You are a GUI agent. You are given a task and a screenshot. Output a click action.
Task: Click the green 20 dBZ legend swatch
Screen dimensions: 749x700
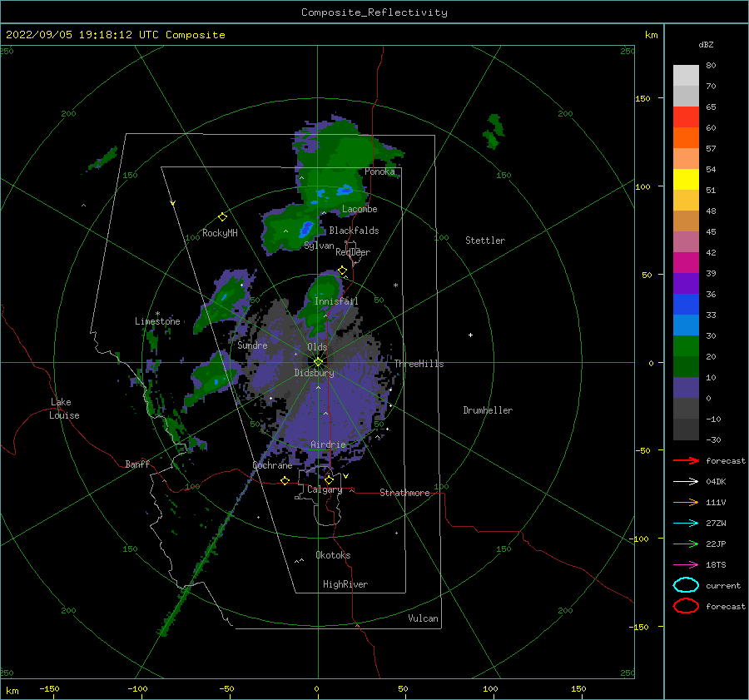[x=686, y=345]
